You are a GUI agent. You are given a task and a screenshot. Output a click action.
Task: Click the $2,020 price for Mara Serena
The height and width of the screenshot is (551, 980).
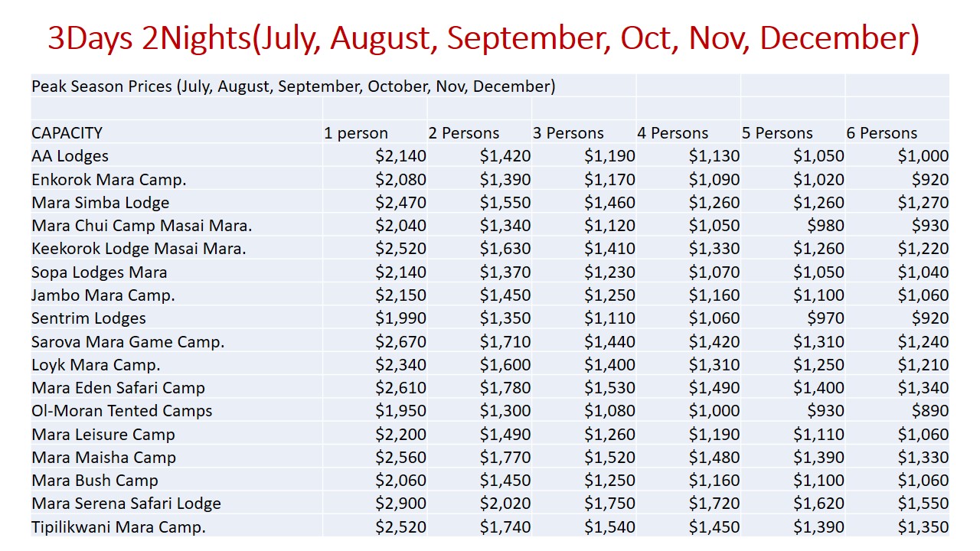click(x=505, y=504)
